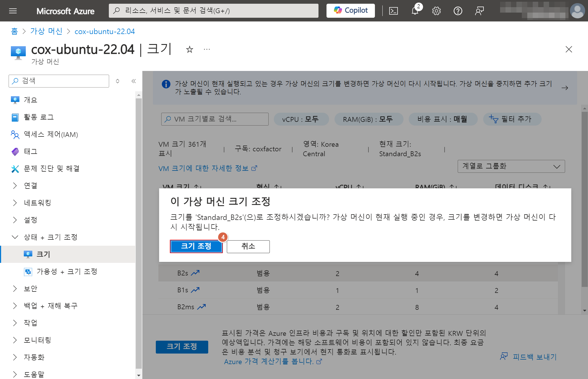
Task: Click the 취소 button in dialog
Action: pyautogui.click(x=248, y=246)
